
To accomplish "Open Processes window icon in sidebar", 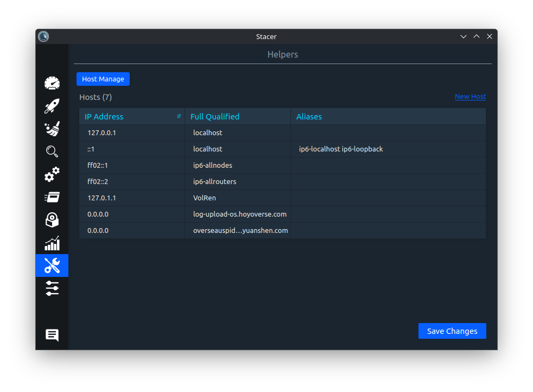I will 52,197.
